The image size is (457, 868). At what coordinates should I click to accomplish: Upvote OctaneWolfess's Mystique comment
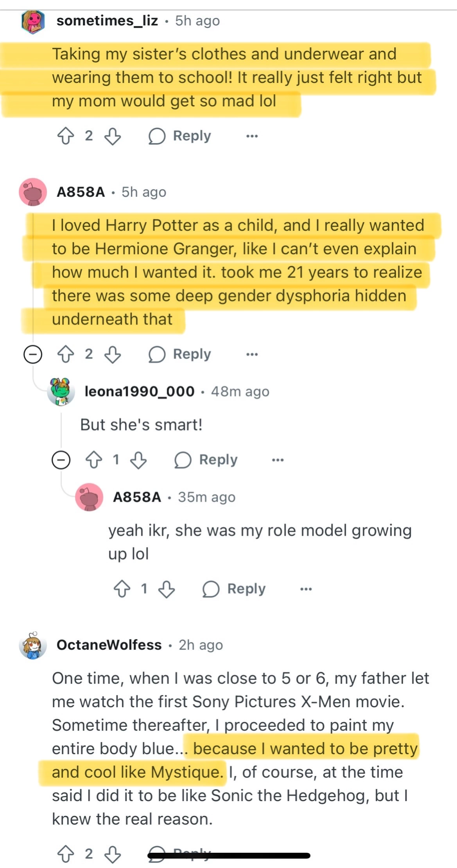pyautogui.click(x=65, y=854)
